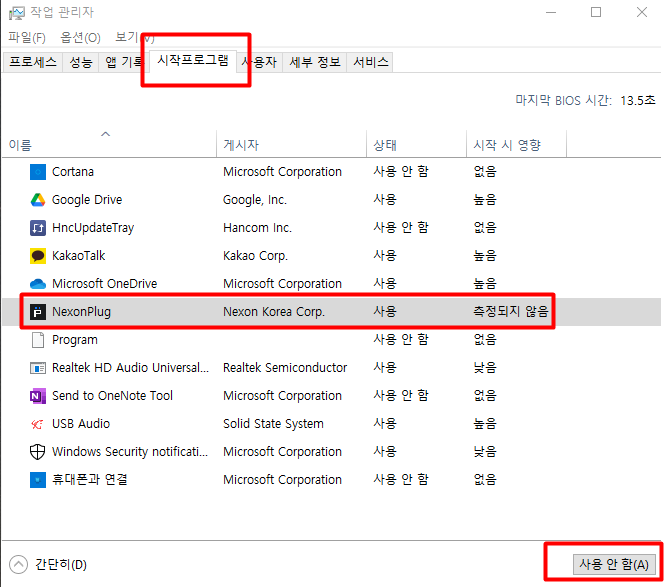The image size is (664, 587).
Task: Switch to the 세부 정보 tab
Action: pos(315,62)
